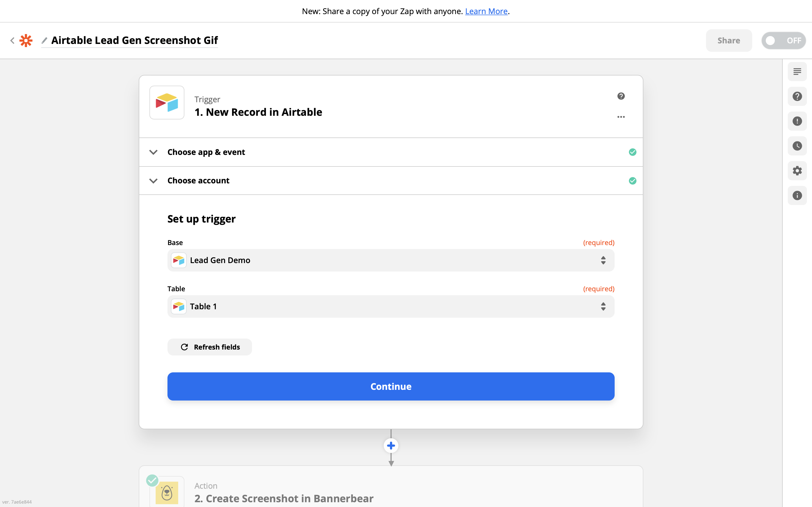812x507 pixels.
Task: Open Zap history clock icon
Action: [x=797, y=146]
